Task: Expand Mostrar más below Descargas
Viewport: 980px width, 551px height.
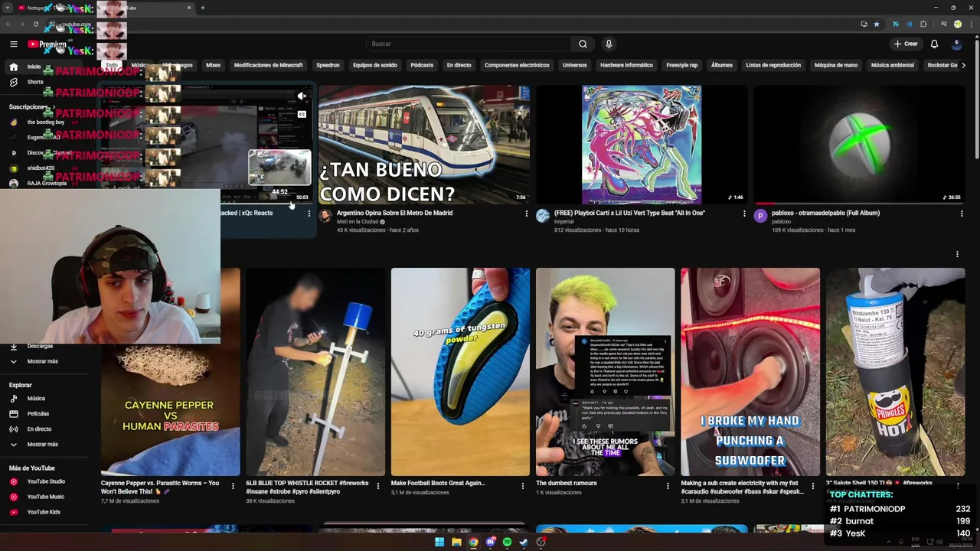Action: [x=42, y=361]
